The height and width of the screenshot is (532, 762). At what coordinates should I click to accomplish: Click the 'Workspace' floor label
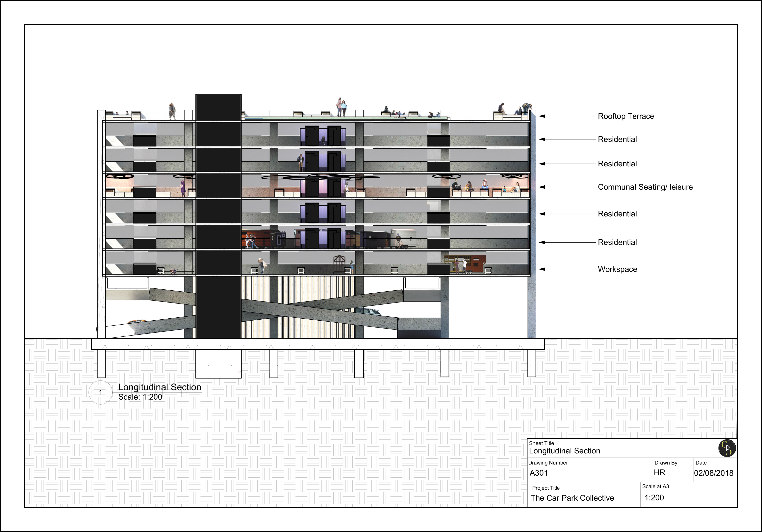pyautogui.click(x=617, y=269)
